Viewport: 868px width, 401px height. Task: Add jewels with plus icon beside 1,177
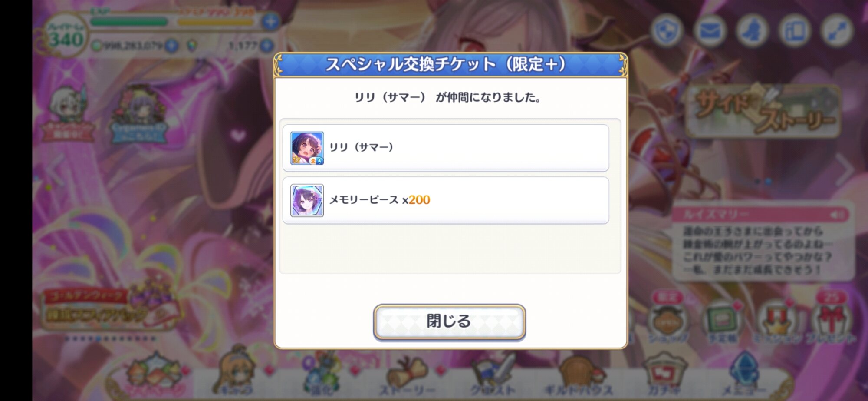pos(267,45)
